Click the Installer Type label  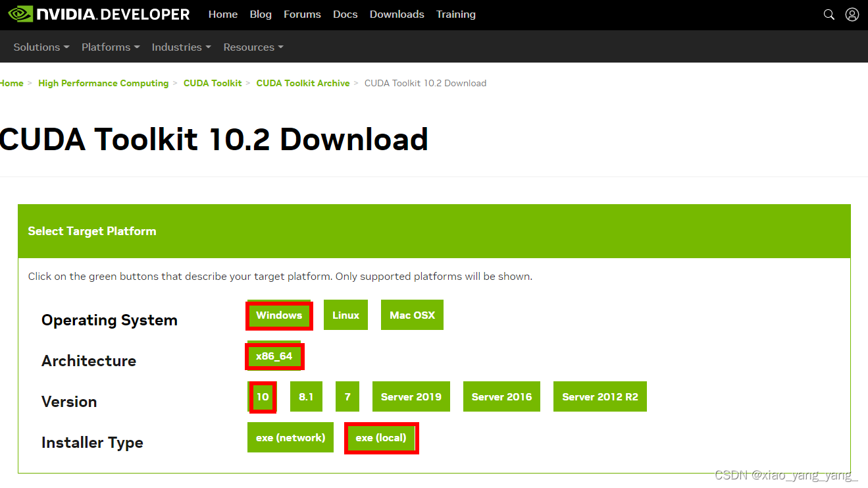tap(92, 443)
